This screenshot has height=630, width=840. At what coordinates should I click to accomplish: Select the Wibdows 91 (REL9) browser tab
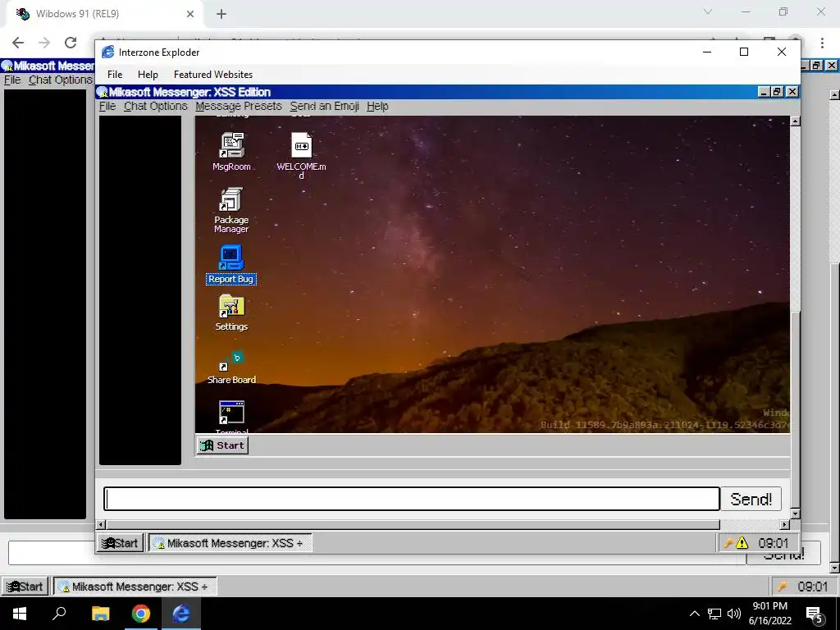(x=104, y=14)
